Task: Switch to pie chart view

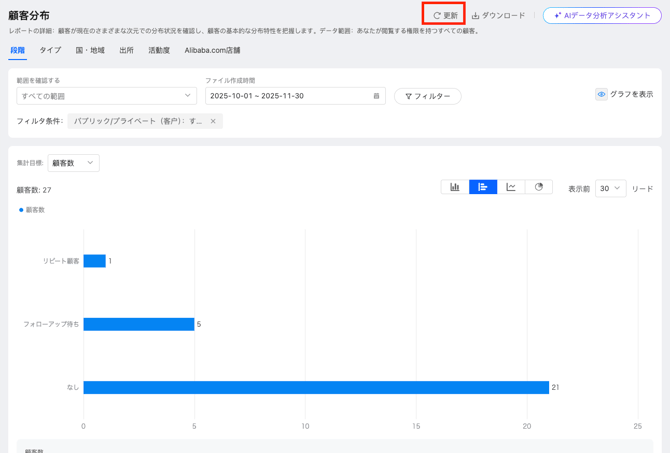Action: [x=539, y=187]
